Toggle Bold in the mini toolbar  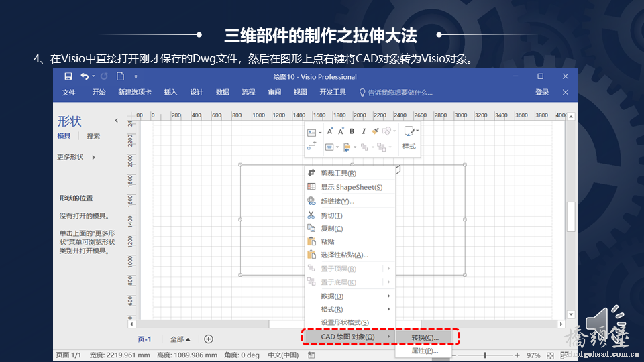tap(352, 131)
